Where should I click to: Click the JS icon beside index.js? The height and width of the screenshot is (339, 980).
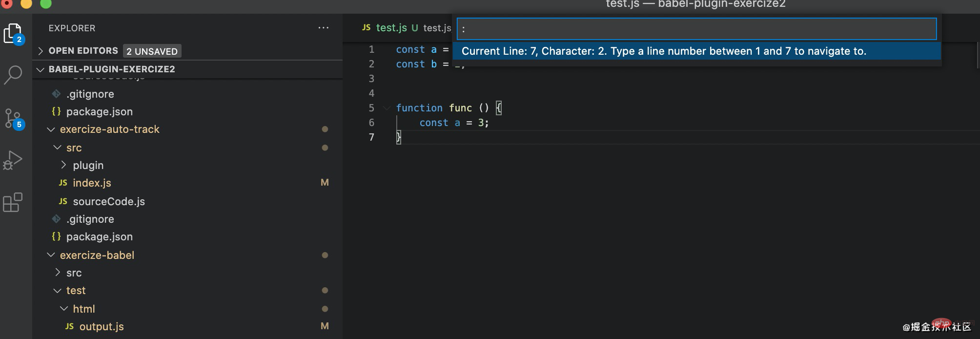click(x=63, y=183)
